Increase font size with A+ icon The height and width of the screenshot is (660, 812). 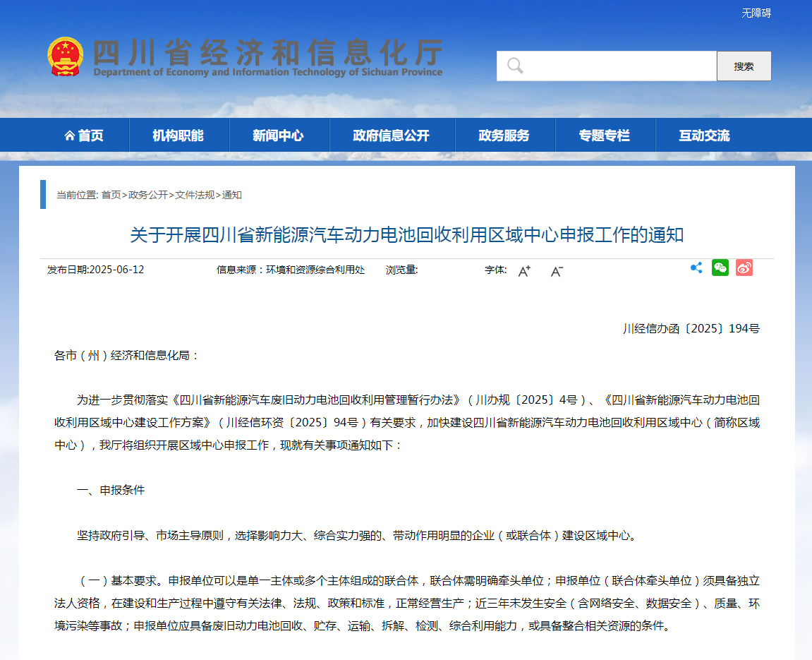[x=524, y=271]
